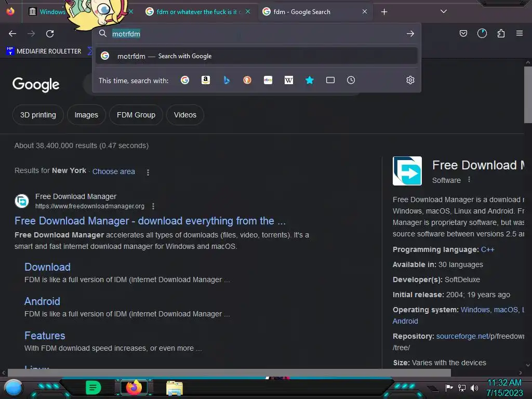Click the Free Download Manager panel logo

(407, 170)
